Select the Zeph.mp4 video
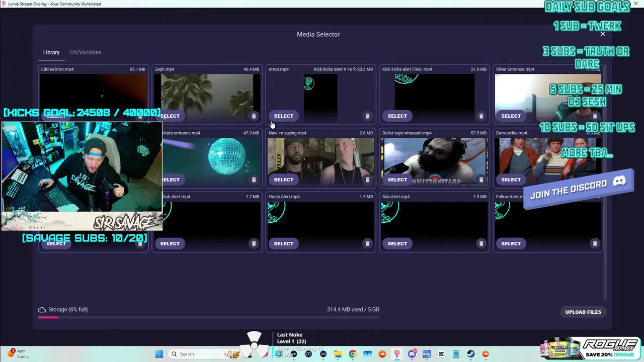644x362 pixels. [170, 116]
